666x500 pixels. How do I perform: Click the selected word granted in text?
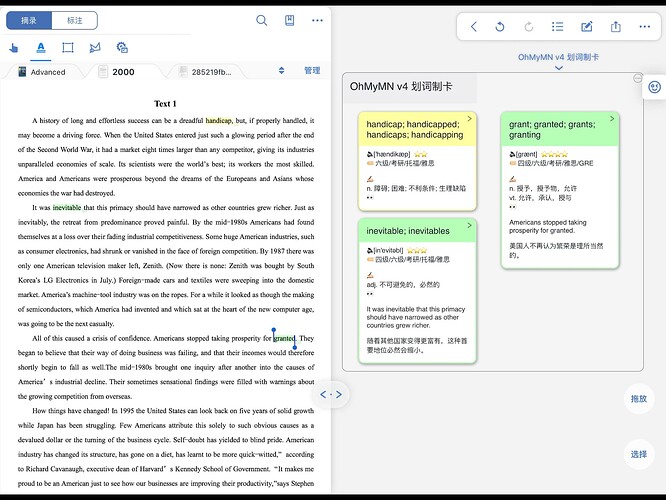[x=284, y=339]
